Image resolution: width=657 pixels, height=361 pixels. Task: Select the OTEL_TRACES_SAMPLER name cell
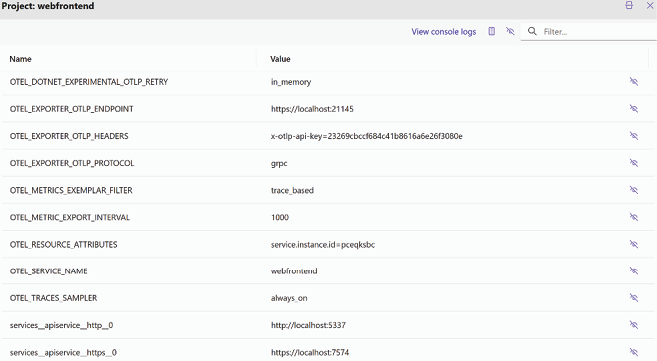pos(53,298)
